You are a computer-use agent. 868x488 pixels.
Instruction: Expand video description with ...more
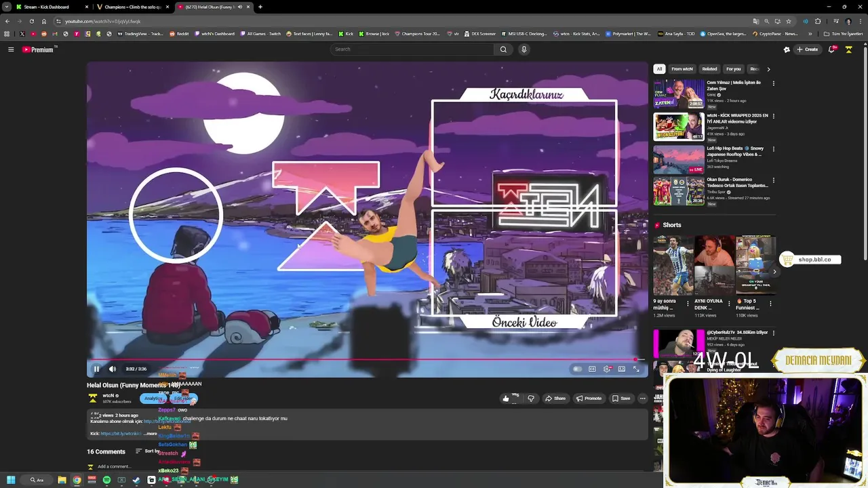151,434
